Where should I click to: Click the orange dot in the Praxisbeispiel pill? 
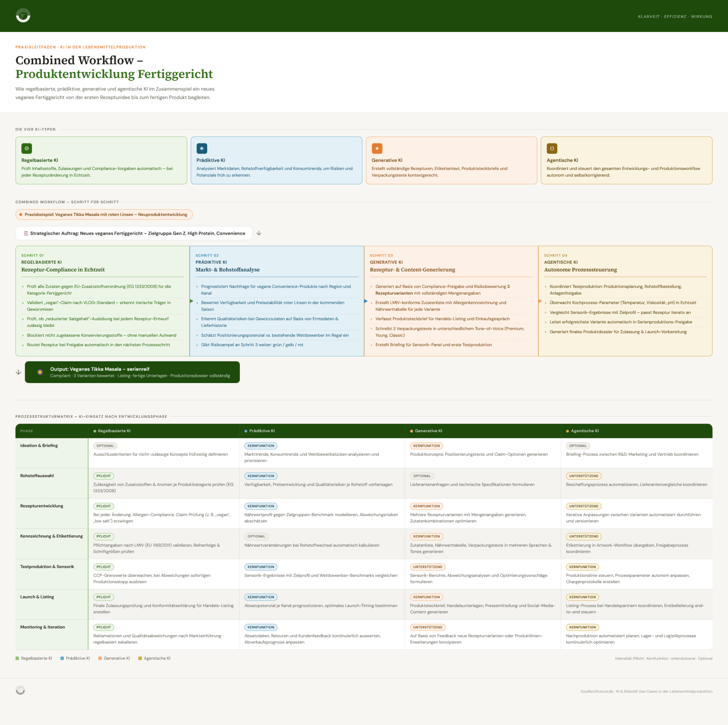tap(21, 215)
